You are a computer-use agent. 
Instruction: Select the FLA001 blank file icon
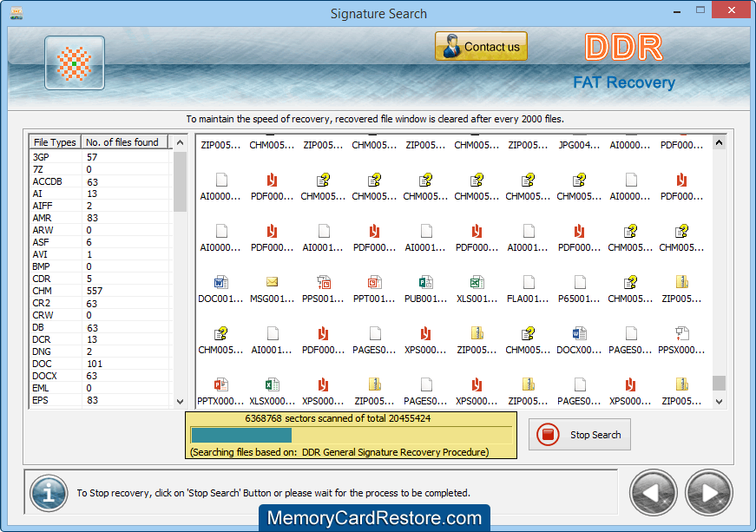click(529, 282)
